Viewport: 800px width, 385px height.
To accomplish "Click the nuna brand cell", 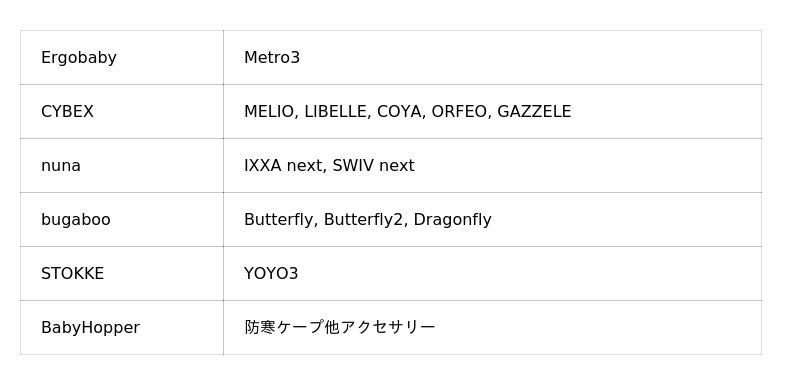I will point(121,166).
